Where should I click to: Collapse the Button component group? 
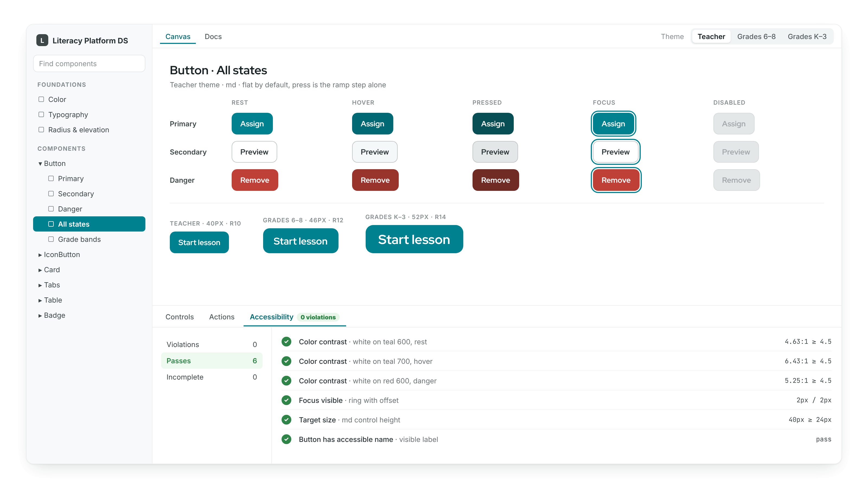pos(89,163)
